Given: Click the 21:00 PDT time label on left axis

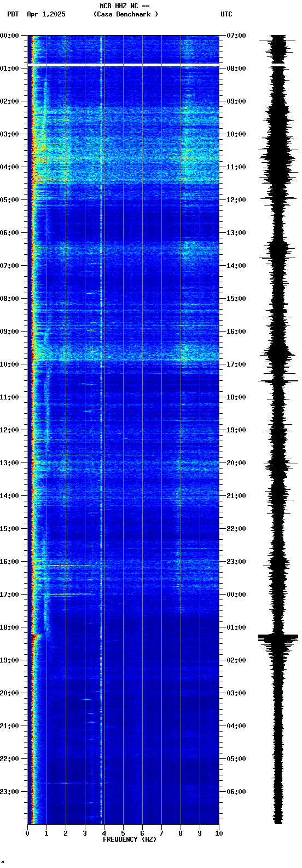Looking at the screenshot, I should tap(9, 726).
